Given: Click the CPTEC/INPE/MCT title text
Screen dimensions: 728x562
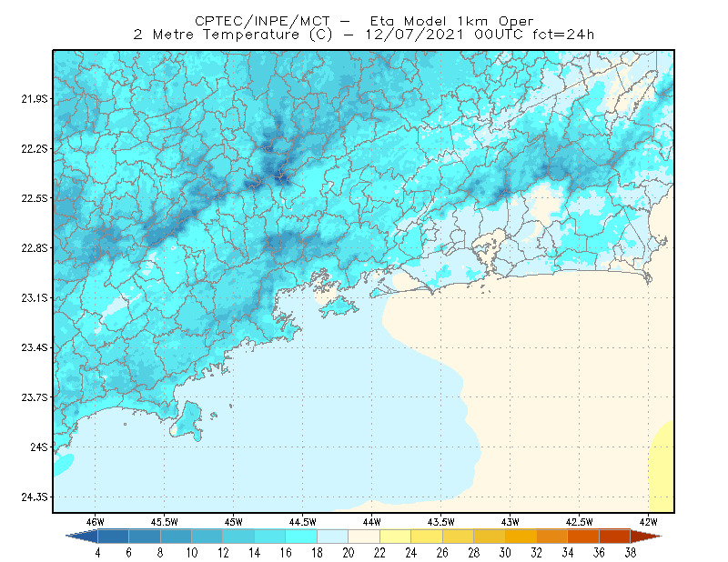Looking at the screenshot, I should coord(262,21).
